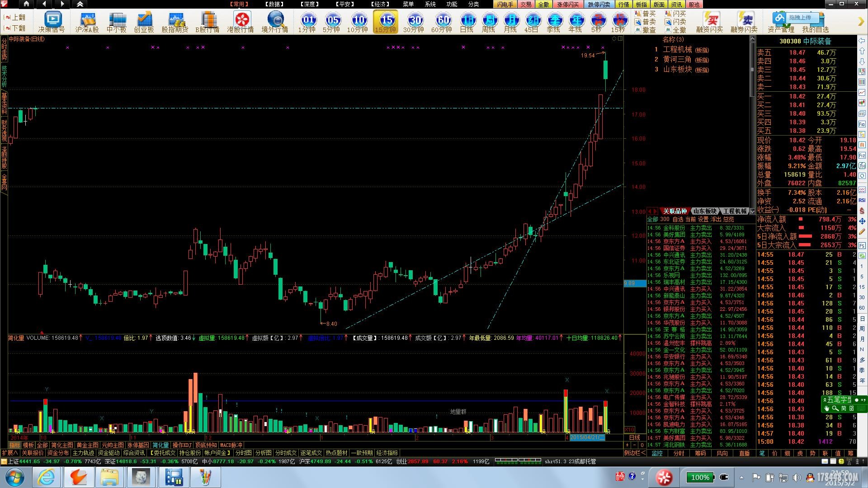The width and height of the screenshot is (868, 488).
Task: Open the 决策信号 decision signal icon
Action: [52, 22]
